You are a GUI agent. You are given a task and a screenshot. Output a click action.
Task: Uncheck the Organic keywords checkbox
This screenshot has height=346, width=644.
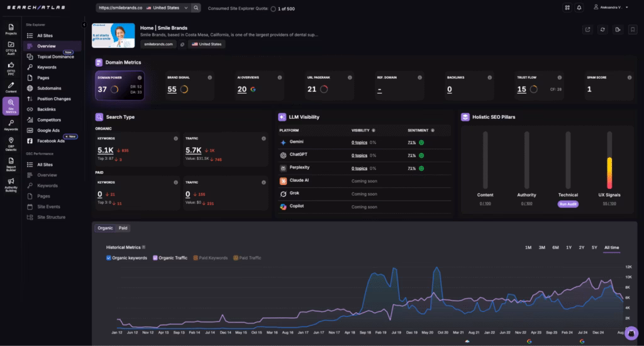pyautogui.click(x=109, y=258)
